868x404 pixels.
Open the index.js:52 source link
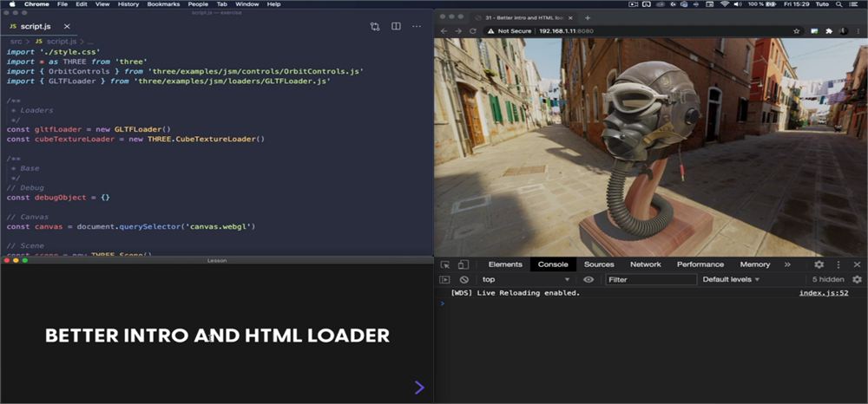[x=823, y=293]
